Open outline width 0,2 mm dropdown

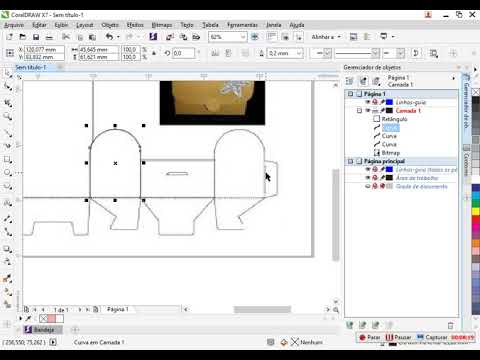(299, 53)
